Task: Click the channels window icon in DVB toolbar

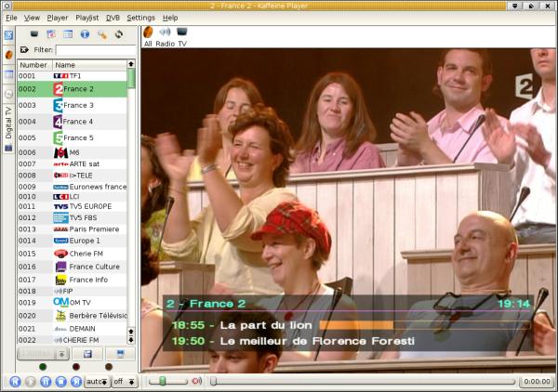Action: pos(68,34)
